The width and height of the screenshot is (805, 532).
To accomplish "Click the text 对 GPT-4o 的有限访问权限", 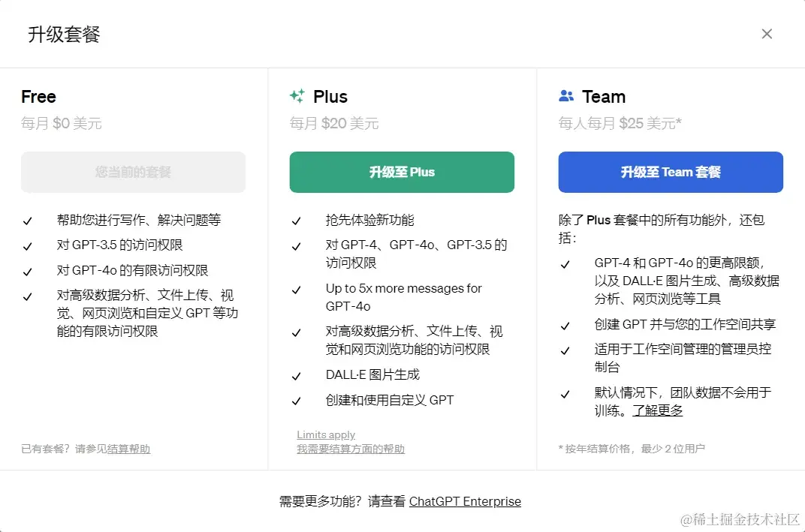I will point(132,270).
